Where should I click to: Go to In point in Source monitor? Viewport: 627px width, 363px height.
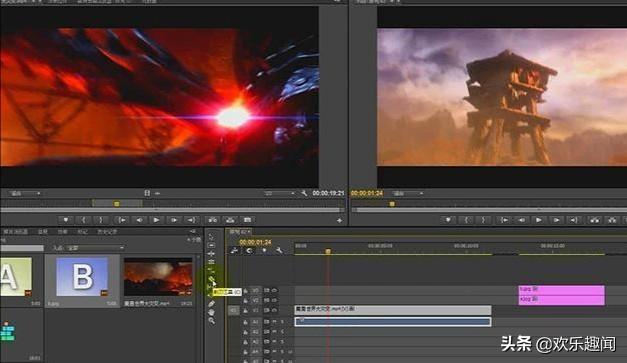coord(122,220)
